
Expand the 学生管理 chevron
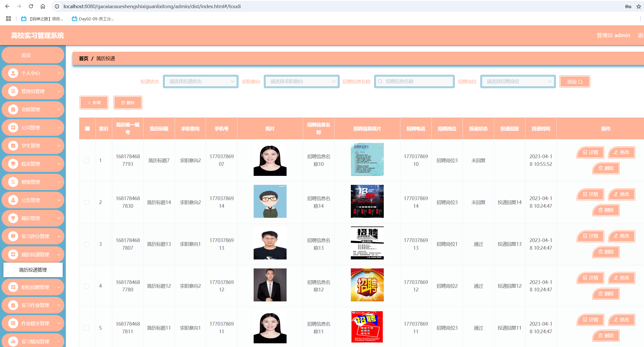[59, 146]
